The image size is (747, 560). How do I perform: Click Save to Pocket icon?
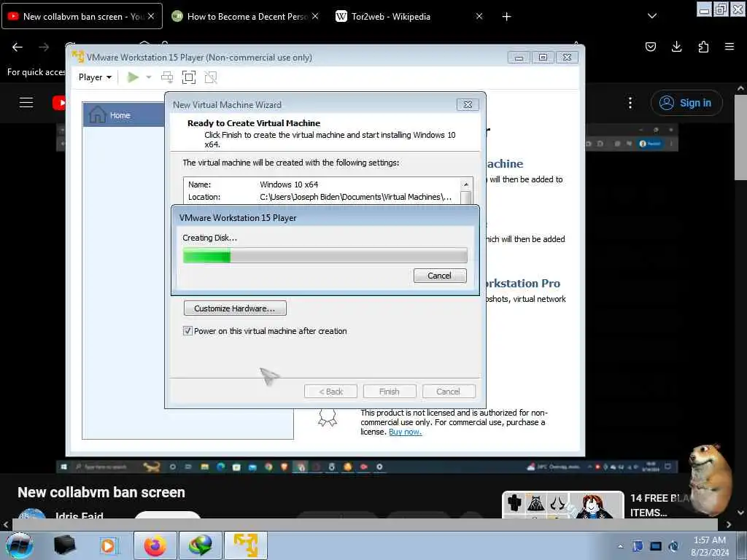click(x=650, y=47)
